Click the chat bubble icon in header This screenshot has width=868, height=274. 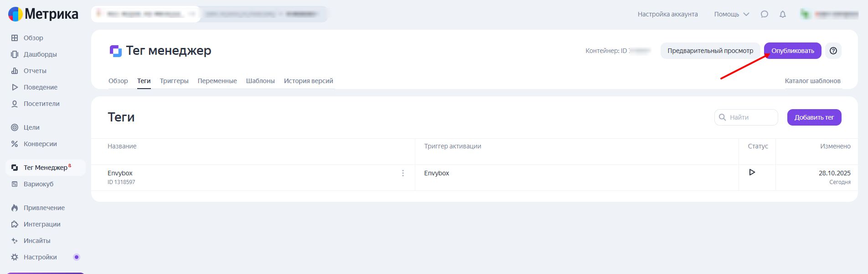pyautogui.click(x=765, y=14)
